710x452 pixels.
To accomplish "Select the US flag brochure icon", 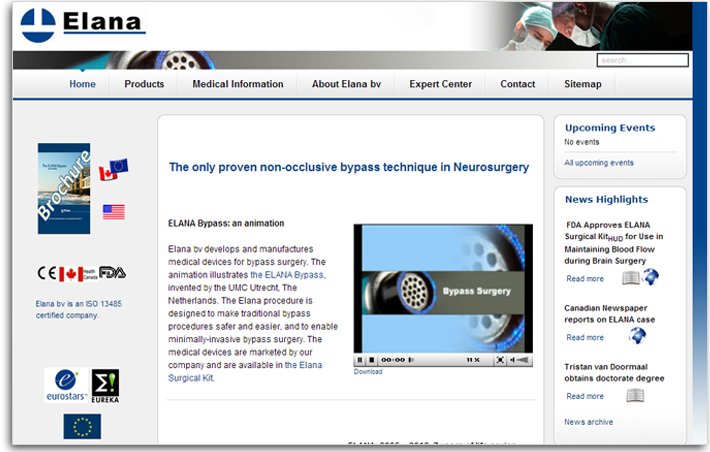I will pos(114,212).
